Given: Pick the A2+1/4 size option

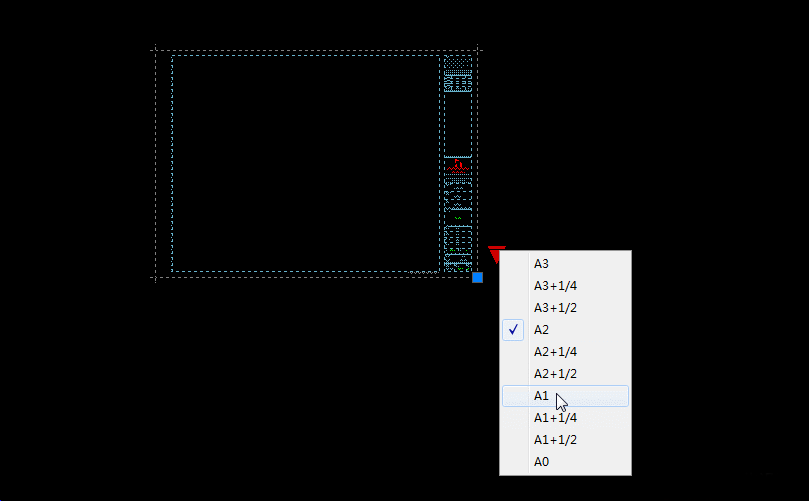Looking at the screenshot, I should coord(565,352).
